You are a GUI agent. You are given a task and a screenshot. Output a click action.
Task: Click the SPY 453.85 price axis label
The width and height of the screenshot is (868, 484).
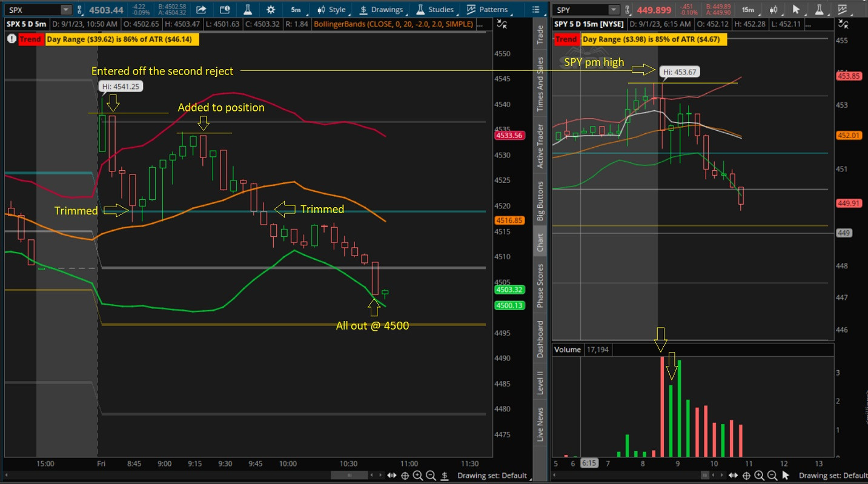(849, 76)
